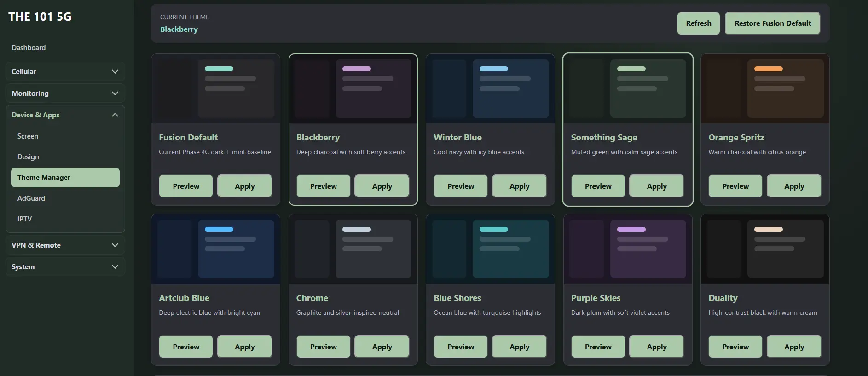Expand the Monitoring sidebar section
The height and width of the screenshot is (376, 868).
point(65,93)
